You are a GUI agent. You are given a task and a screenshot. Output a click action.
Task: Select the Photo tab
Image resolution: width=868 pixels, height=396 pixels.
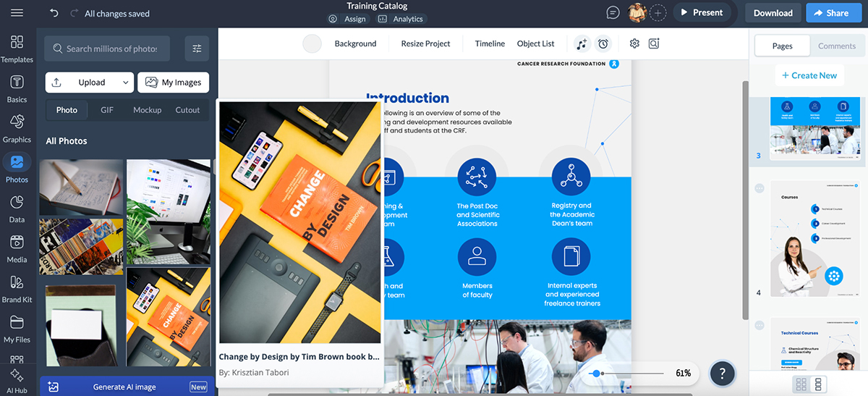pyautogui.click(x=67, y=110)
